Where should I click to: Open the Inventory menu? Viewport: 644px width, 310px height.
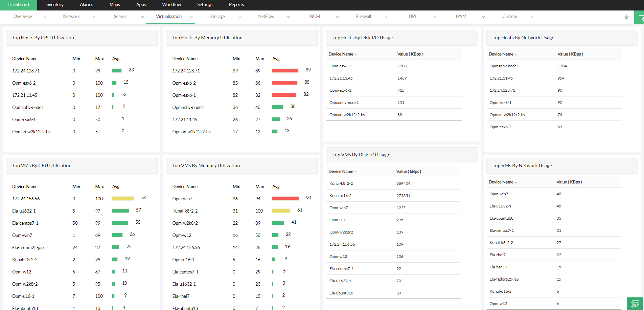point(54,5)
